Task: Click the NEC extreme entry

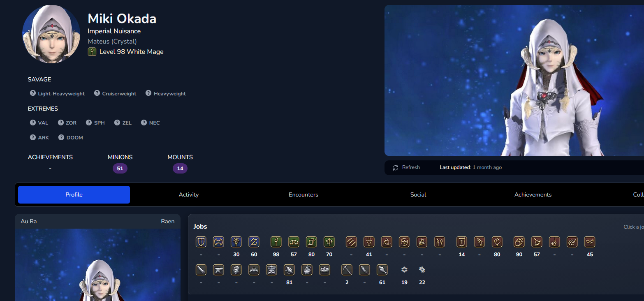Action: coord(150,123)
